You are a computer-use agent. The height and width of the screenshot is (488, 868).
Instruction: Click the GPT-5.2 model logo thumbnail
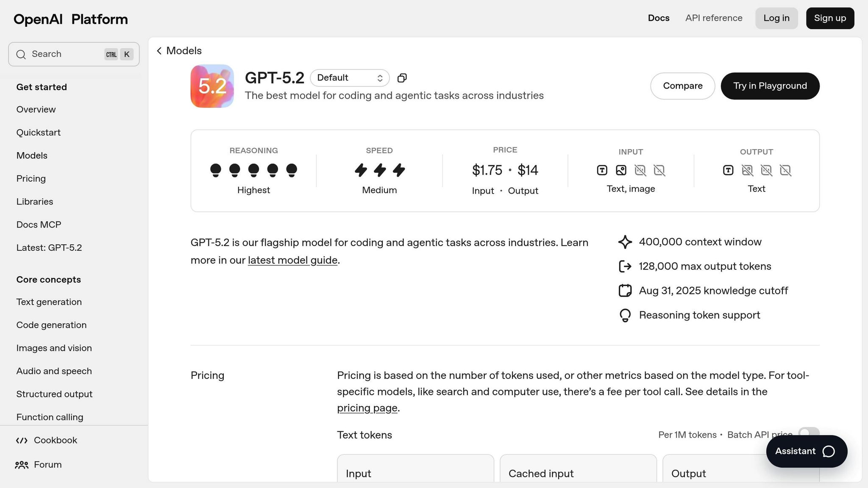(x=212, y=86)
